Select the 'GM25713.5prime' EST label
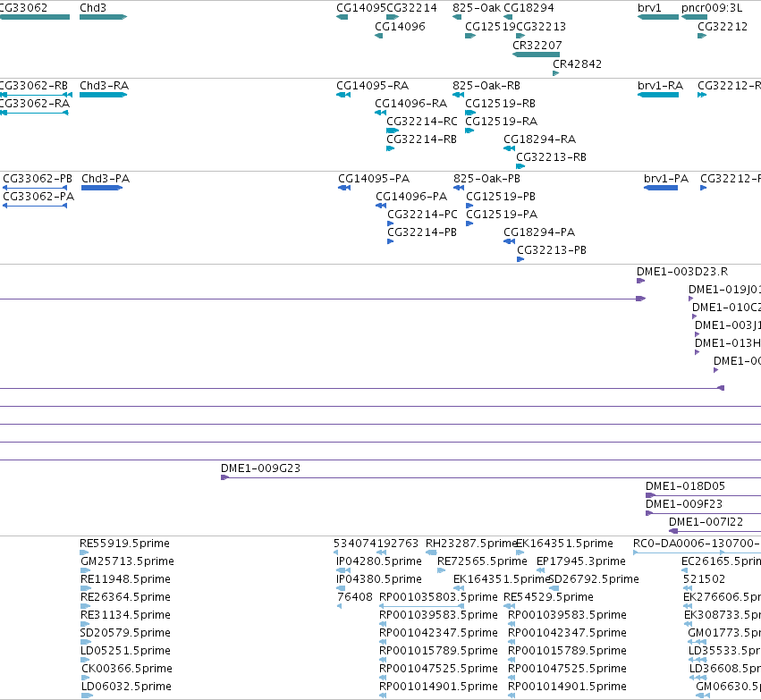This screenshot has height=700, width=761. point(127,561)
